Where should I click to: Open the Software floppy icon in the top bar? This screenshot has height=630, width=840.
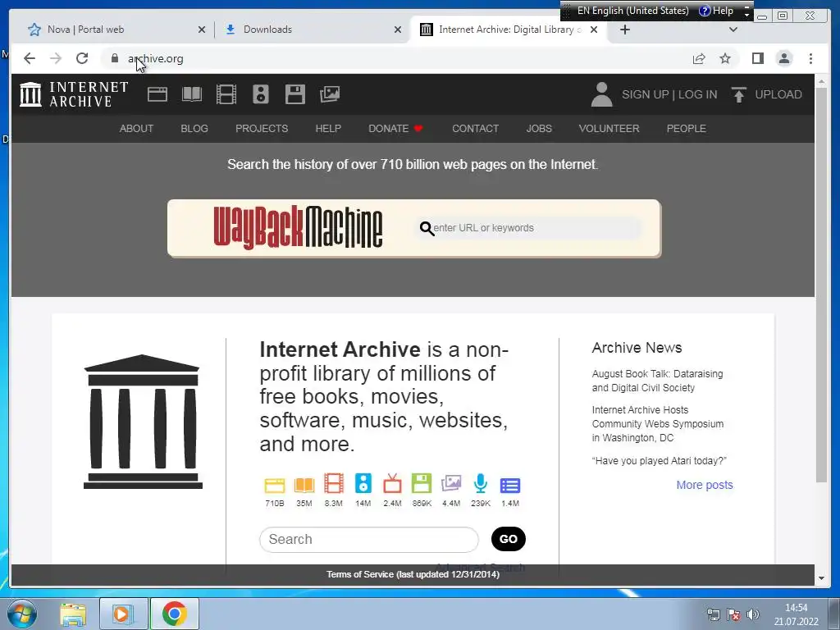pos(295,94)
